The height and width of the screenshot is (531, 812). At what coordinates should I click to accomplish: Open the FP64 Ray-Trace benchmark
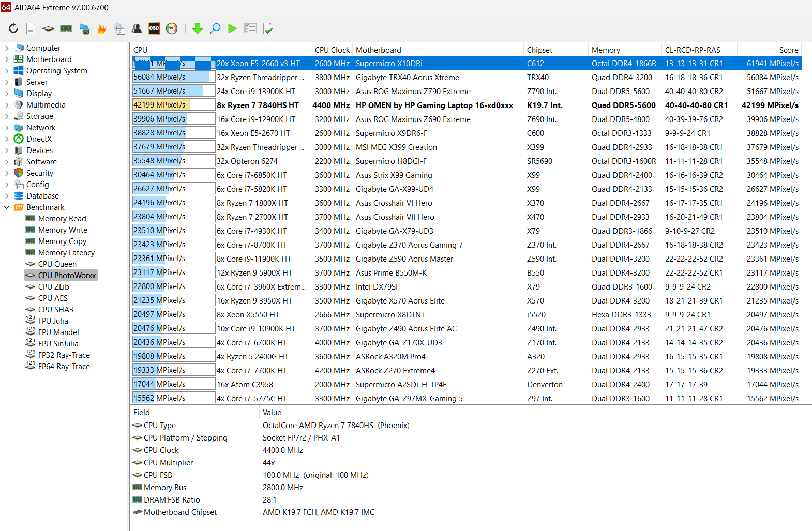point(64,367)
